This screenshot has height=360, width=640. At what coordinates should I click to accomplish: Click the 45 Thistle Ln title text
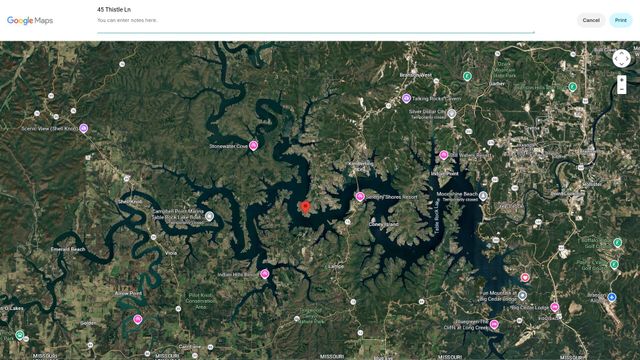tap(114, 9)
